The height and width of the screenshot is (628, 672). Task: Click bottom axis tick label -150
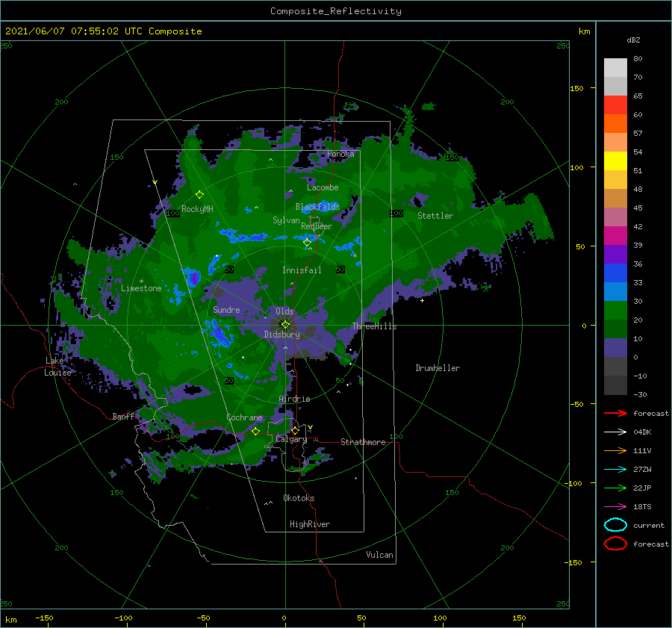[44, 618]
